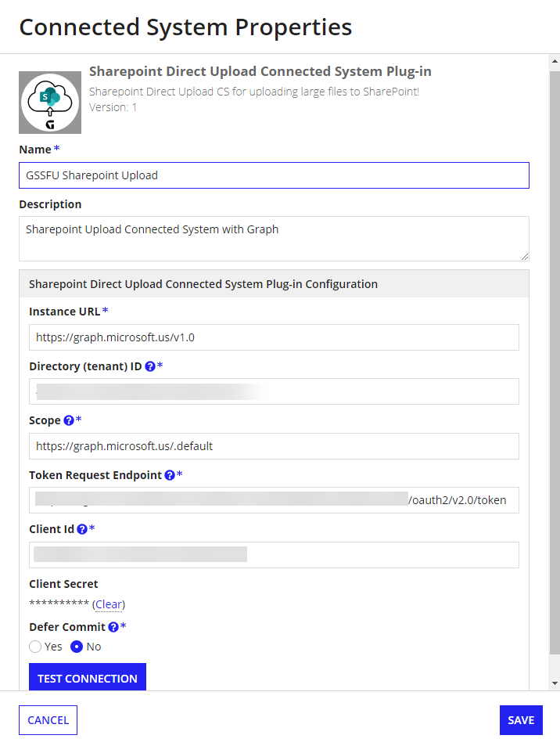The width and height of the screenshot is (560, 746).
Task: Select No for Defer Commit
Action: pyautogui.click(x=77, y=647)
